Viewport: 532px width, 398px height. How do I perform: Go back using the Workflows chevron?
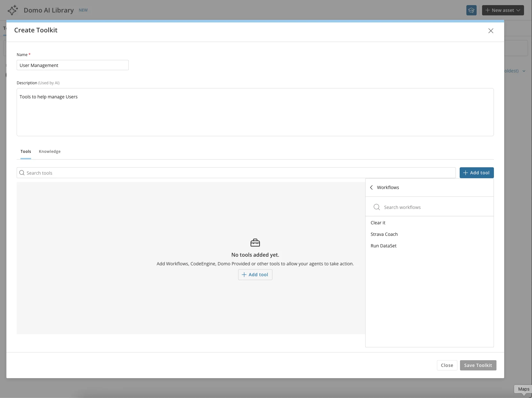(371, 187)
